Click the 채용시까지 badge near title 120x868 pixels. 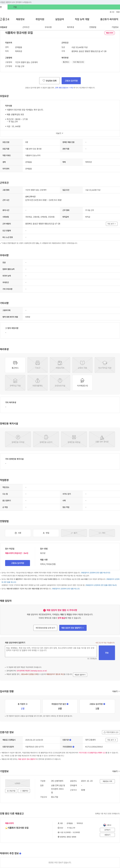109,33
